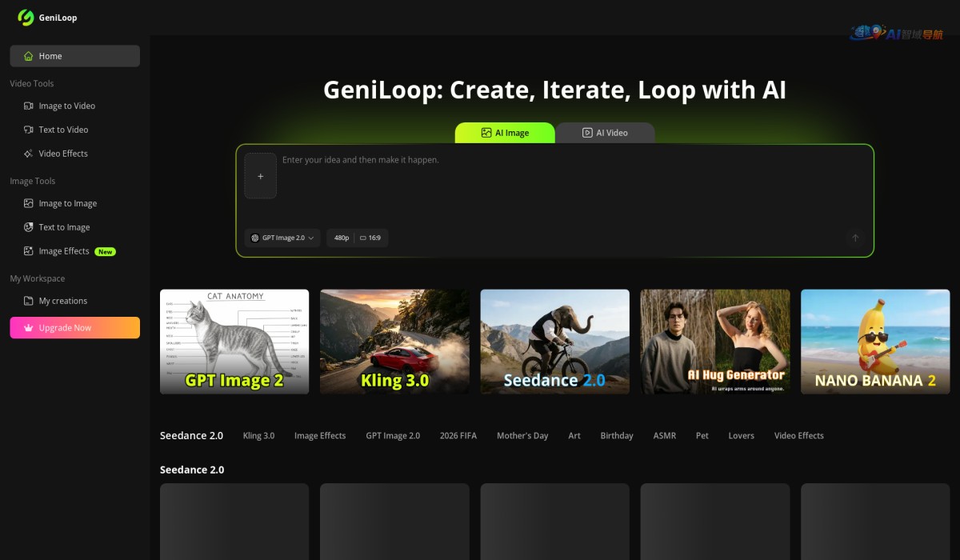Screen dimensions: 960x560
Task: Open Image to Image tool
Action: pos(74,203)
